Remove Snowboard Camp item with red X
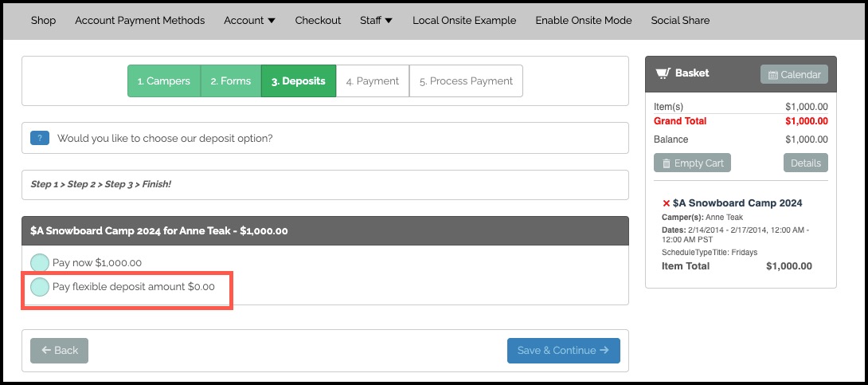868x385 pixels. pos(666,203)
